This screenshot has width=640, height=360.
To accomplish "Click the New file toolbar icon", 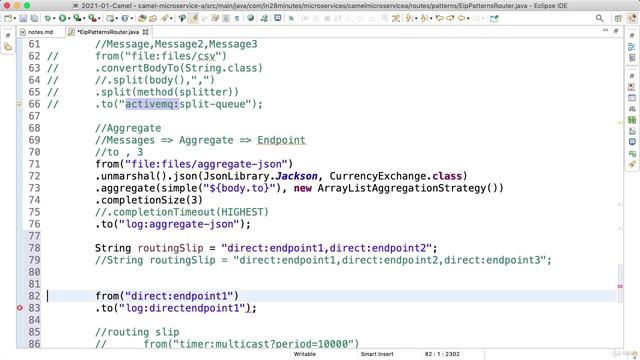I will (x=8, y=18).
